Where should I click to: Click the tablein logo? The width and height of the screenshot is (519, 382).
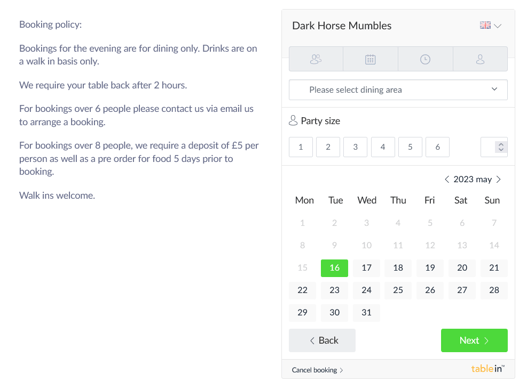point(488,368)
